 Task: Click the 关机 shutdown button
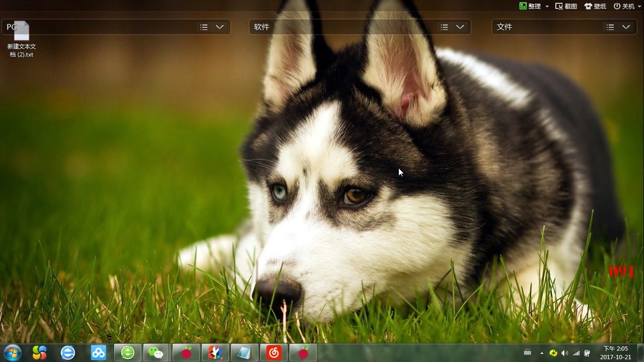[624, 6]
